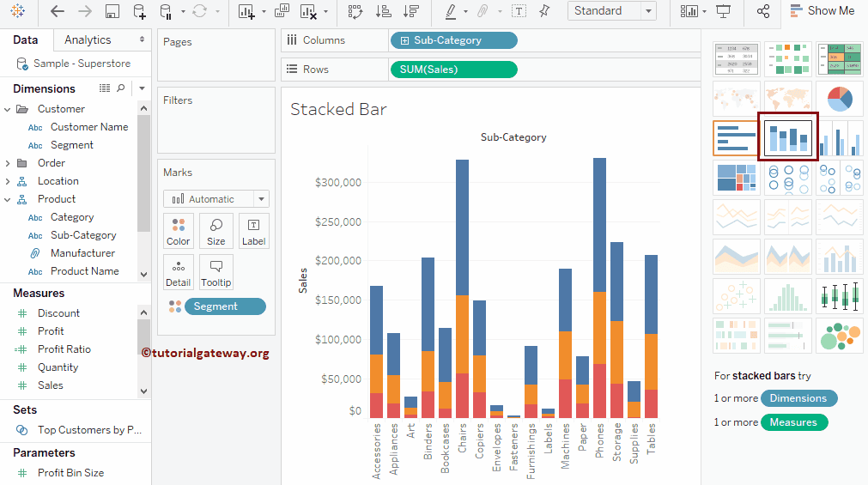868x485 pixels.
Task: Collapse the Customer folder
Action: point(8,109)
